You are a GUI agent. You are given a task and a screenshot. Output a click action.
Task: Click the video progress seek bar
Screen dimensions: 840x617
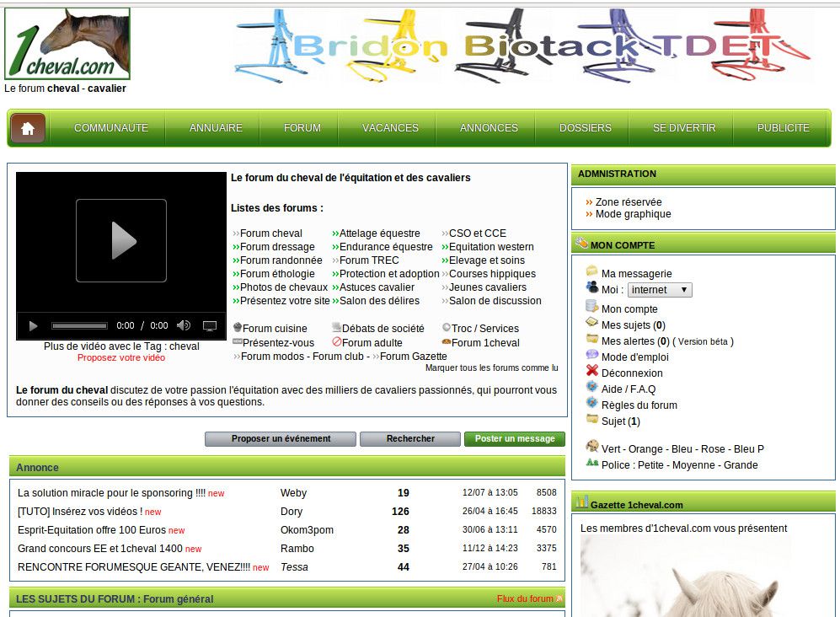point(79,325)
